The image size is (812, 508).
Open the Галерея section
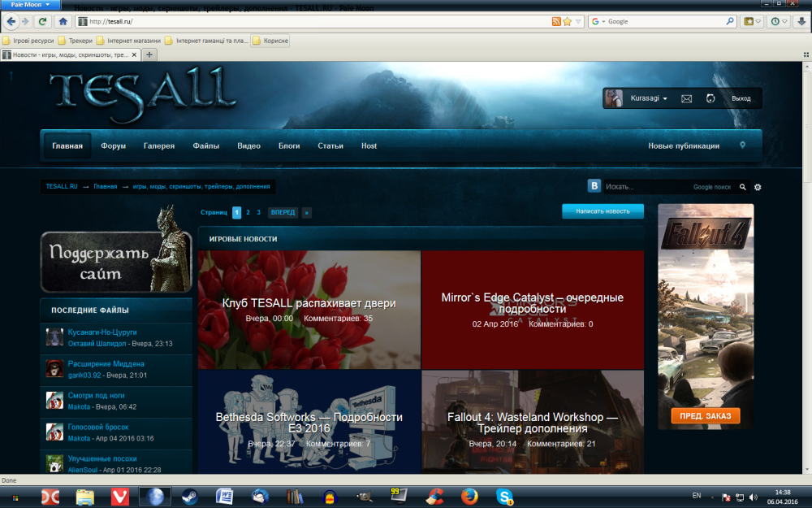coord(159,145)
